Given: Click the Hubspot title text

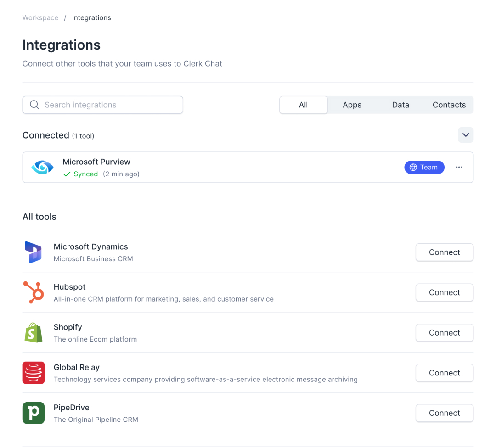Looking at the screenshot, I should pyautogui.click(x=70, y=287).
